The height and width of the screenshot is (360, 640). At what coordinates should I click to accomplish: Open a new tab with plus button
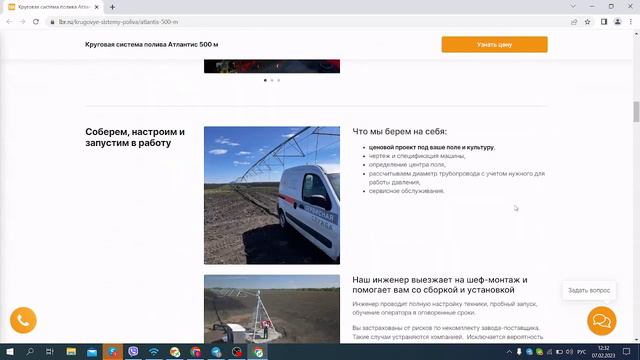112,7
